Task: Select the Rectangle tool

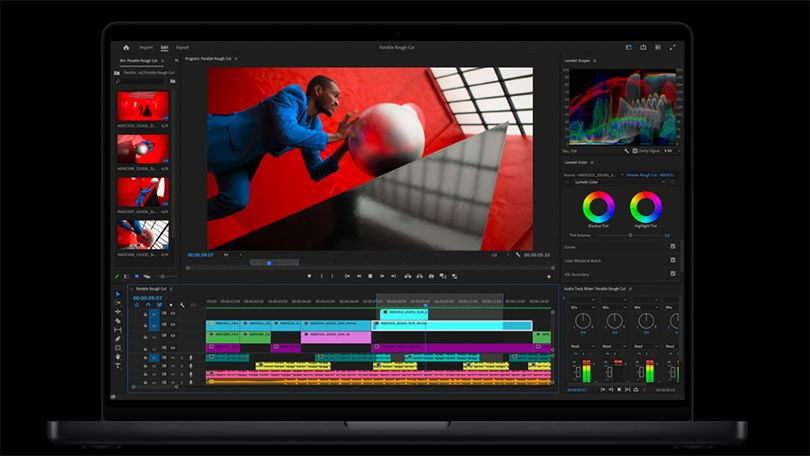Action: tap(118, 348)
